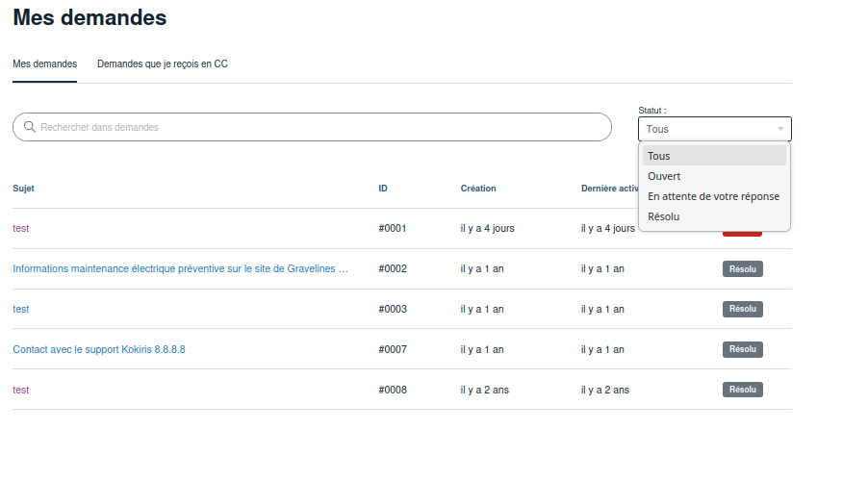This screenshot has height=480, width=868.
Task: Sort by the "Dernière activité" column header
Action: pos(609,189)
